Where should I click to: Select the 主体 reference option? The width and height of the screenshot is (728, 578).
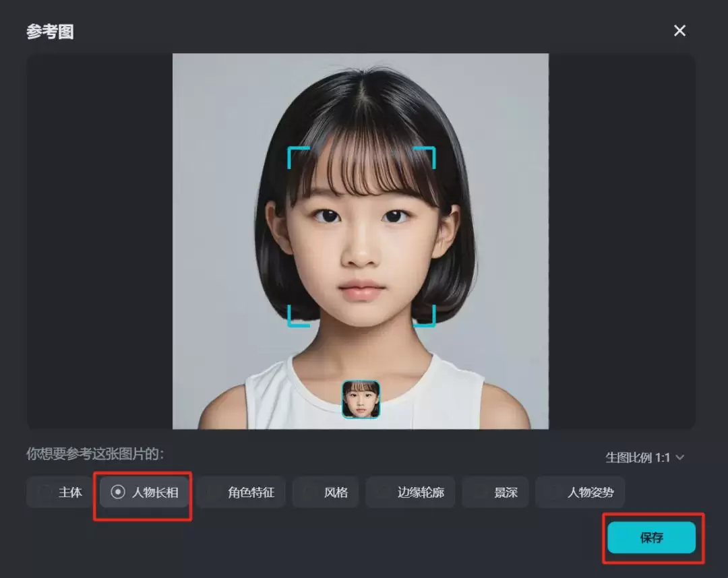click(x=65, y=492)
